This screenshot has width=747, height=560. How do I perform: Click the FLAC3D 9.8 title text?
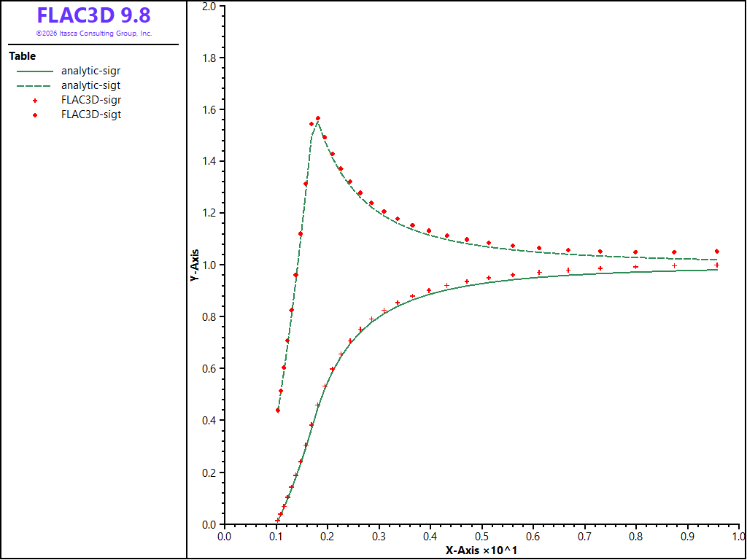point(94,15)
